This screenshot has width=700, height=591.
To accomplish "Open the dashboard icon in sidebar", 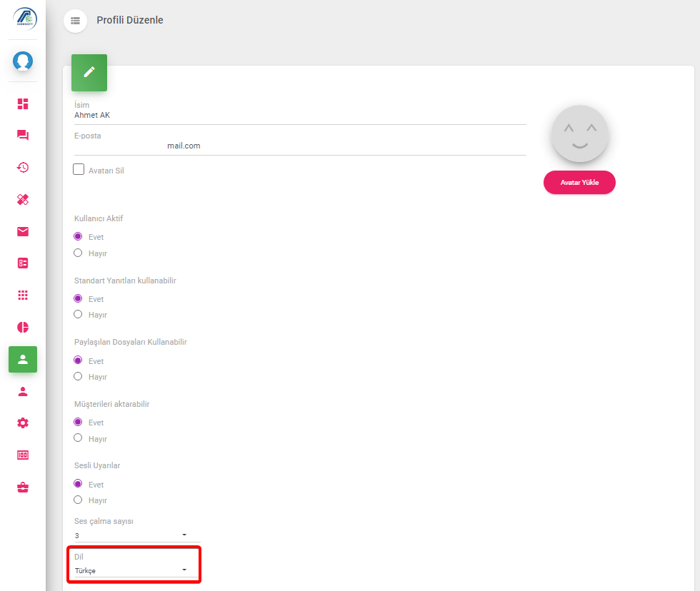I will pyautogui.click(x=23, y=104).
